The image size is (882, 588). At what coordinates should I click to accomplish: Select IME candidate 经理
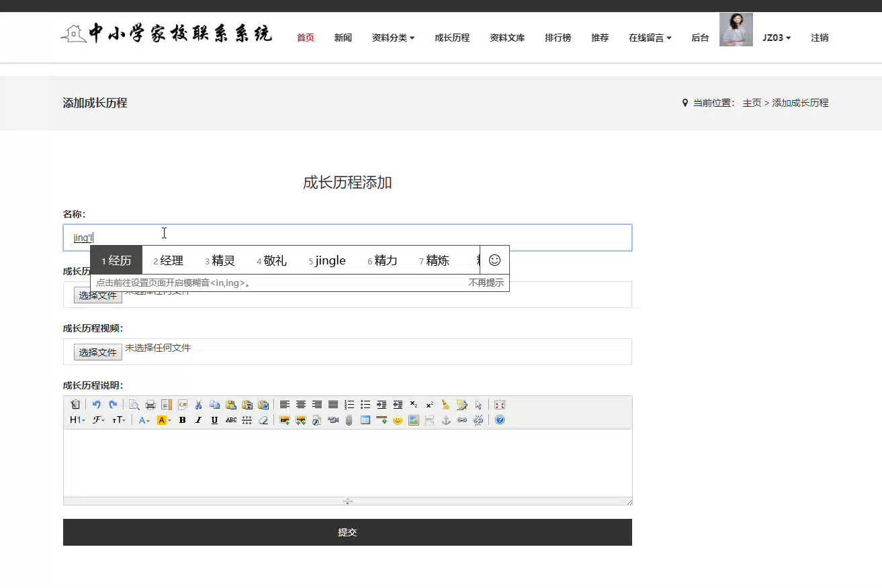click(168, 260)
